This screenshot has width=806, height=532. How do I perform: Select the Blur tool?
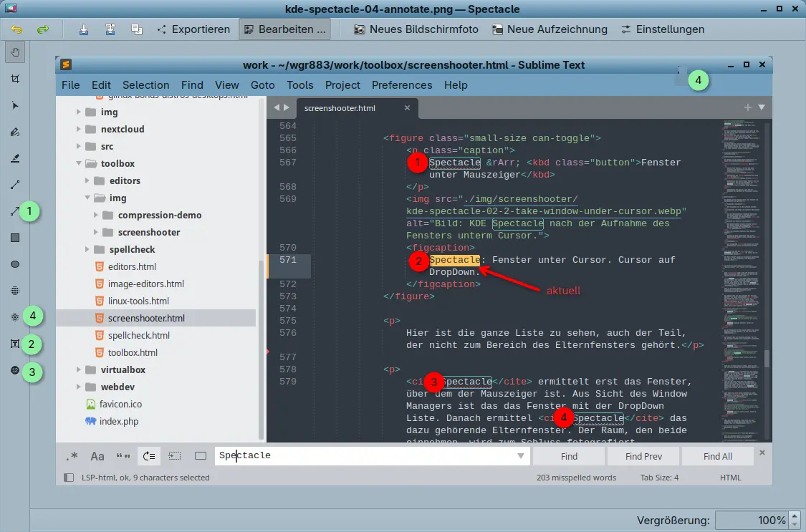pyautogui.click(x=15, y=317)
